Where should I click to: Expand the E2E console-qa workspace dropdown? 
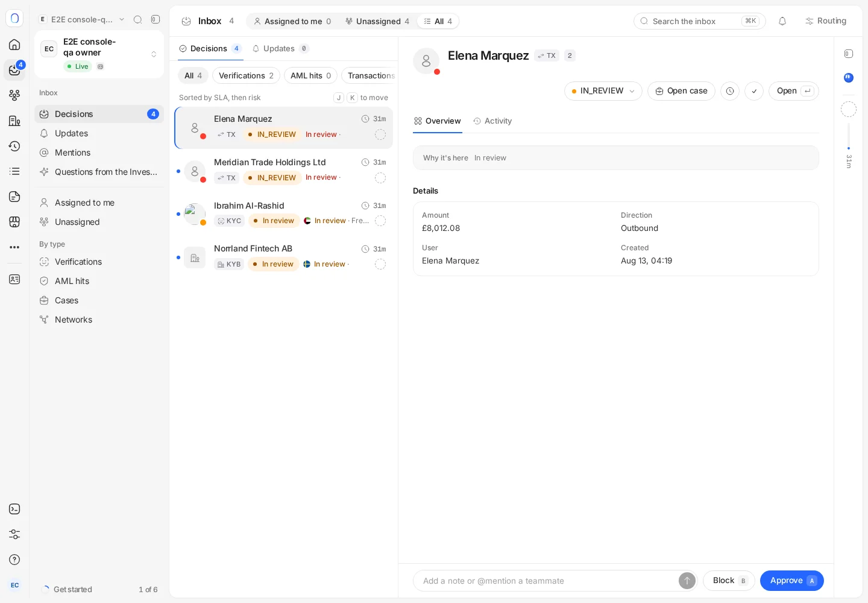[81, 19]
